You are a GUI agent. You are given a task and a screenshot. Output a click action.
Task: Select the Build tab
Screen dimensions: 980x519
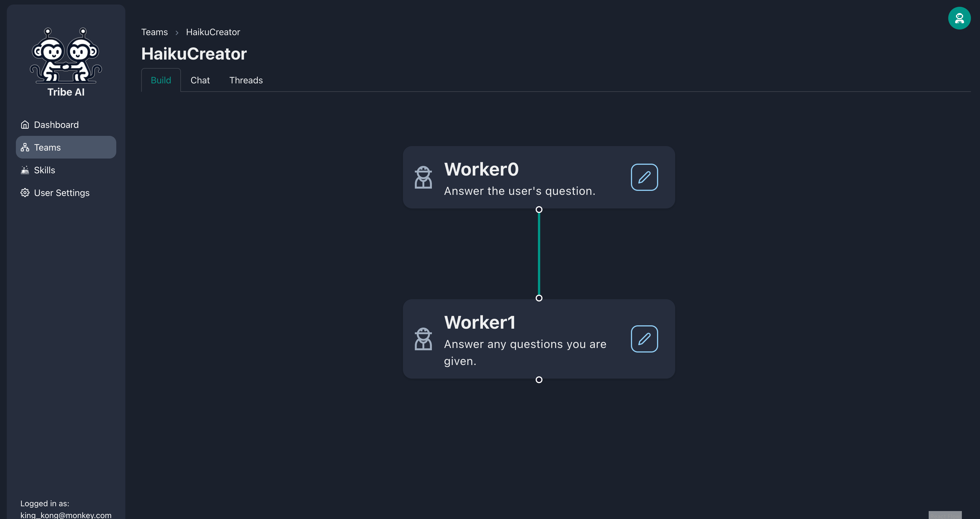pyautogui.click(x=161, y=80)
